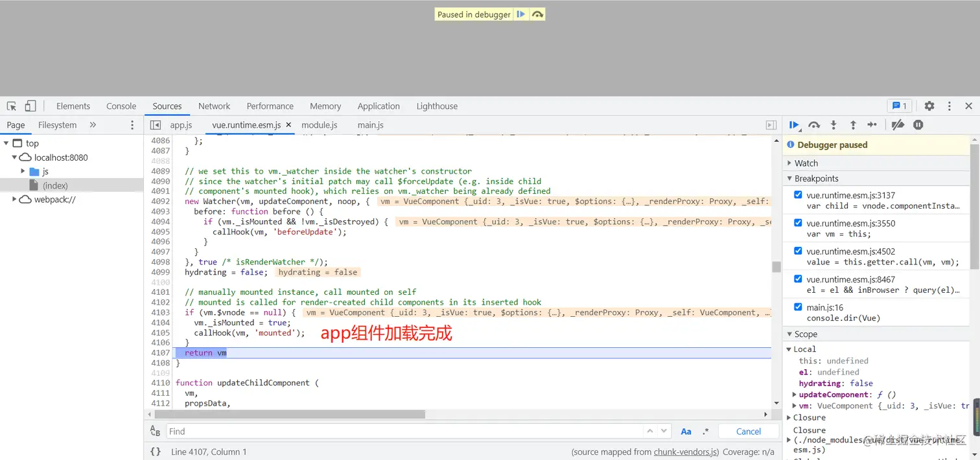Uncheck breakpoint vue.runtime.esm.js:8467

pos(798,279)
